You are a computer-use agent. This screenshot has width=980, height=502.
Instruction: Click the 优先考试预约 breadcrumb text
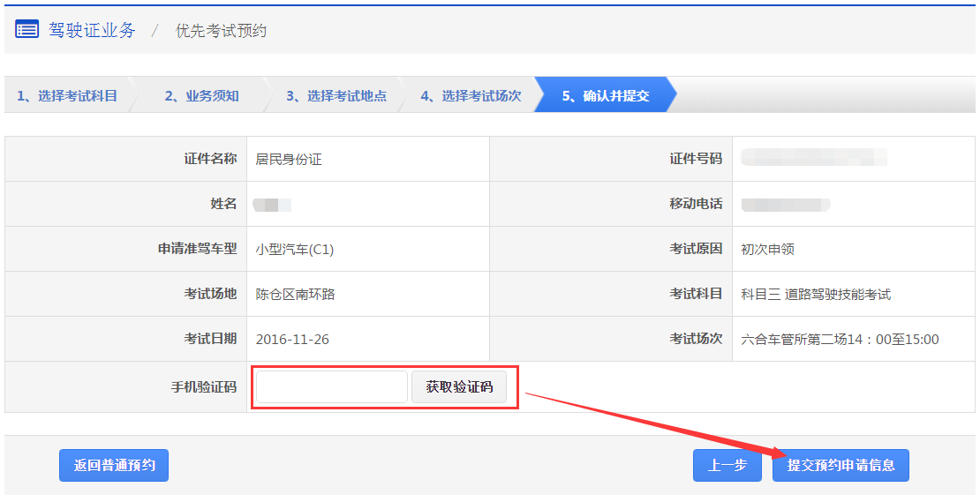[221, 31]
